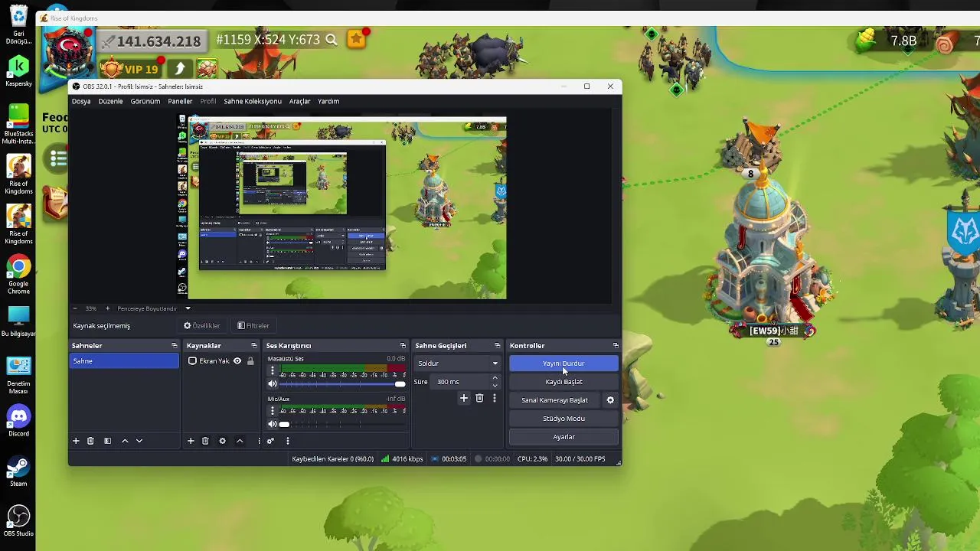Add a scene transition with plus icon
This screenshot has height=551, width=980.
pyautogui.click(x=463, y=398)
